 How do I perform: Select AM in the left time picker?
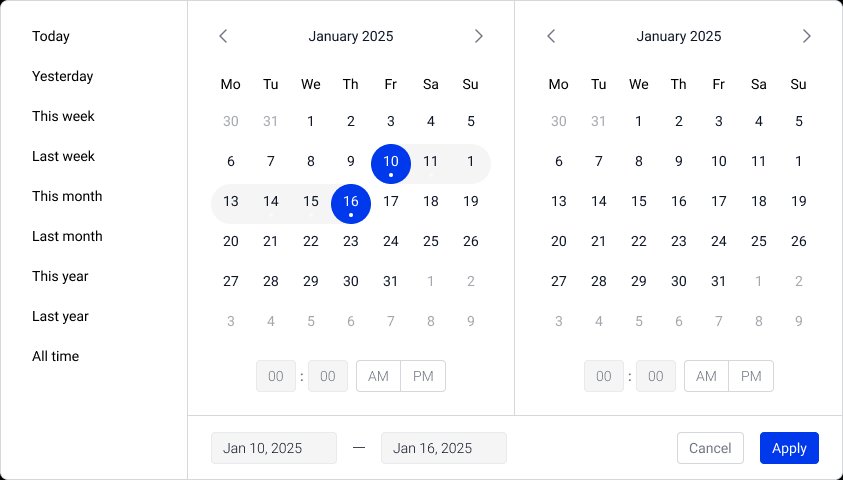pyautogui.click(x=379, y=376)
